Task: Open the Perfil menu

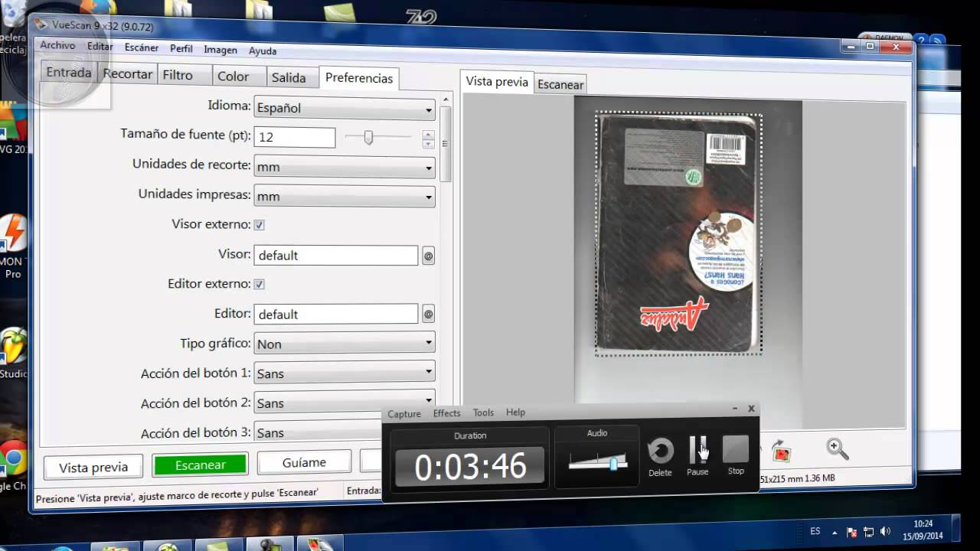Action: (x=181, y=48)
